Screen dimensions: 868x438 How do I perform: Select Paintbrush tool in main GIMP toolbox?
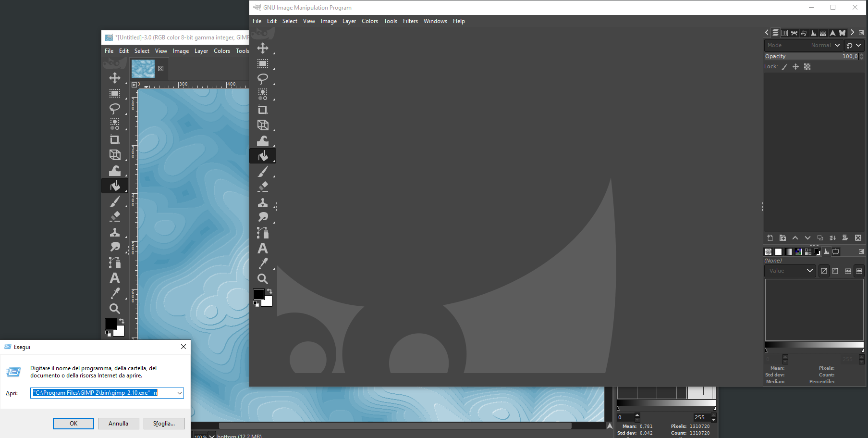coord(263,171)
